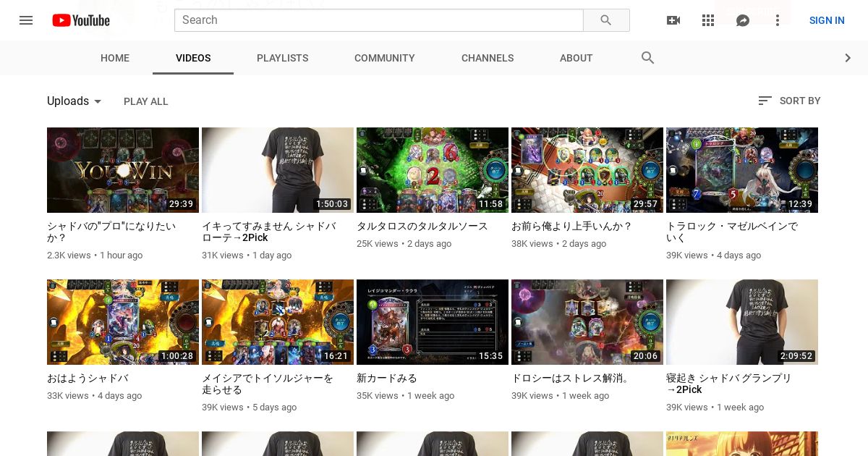Focus the Search input field
Screen dimensions: 868x456
[x=379, y=20]
